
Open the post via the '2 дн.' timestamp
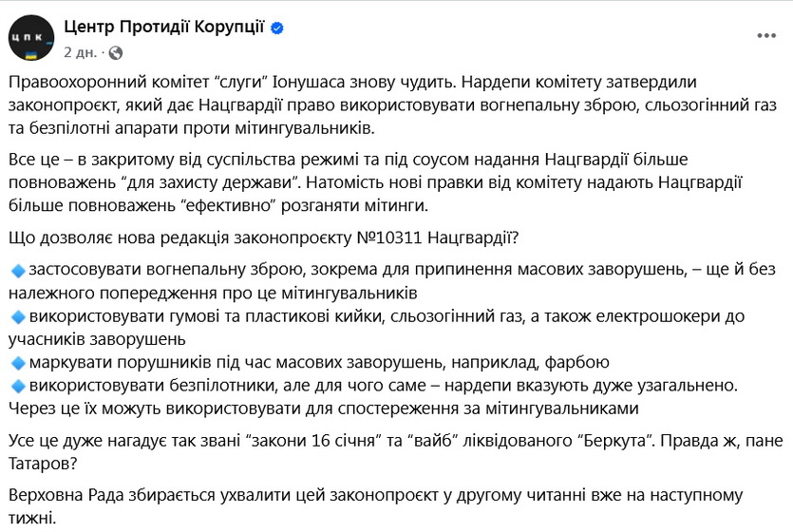(81, 51)
